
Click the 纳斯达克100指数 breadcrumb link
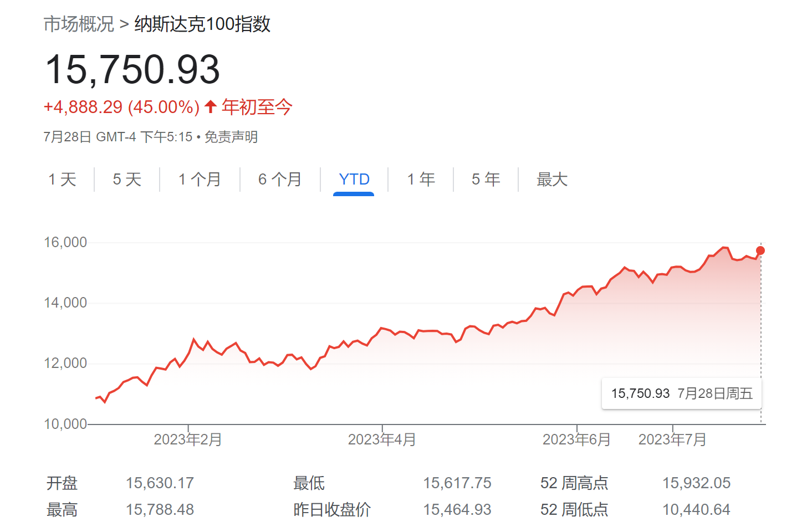201,24
